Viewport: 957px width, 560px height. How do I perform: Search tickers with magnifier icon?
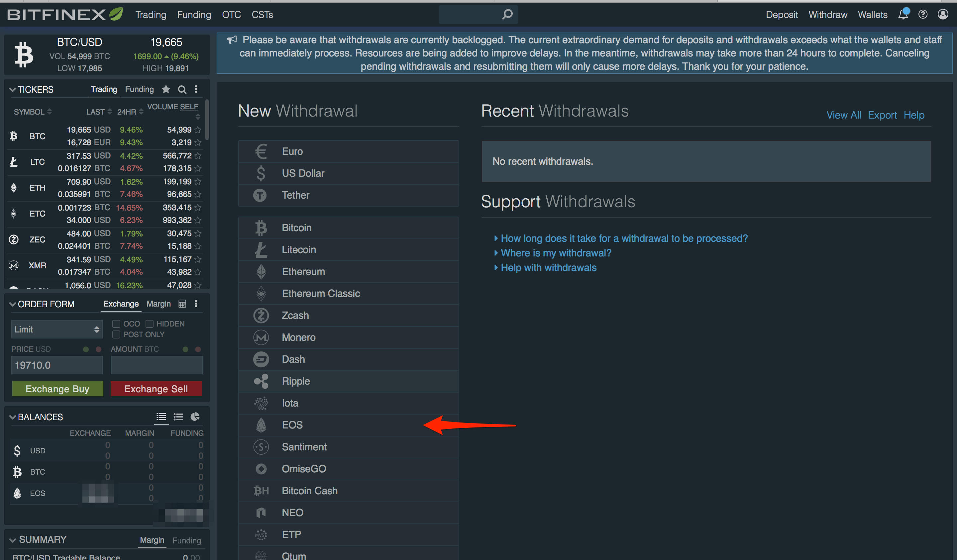[182, 90]
